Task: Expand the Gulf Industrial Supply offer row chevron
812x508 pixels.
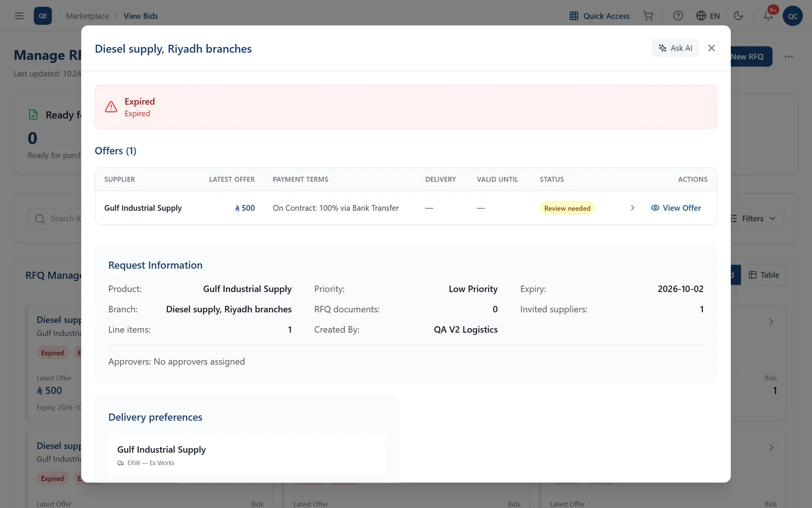Action: click(632, 208)
